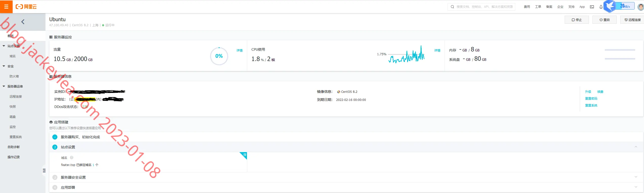Screen dimensions: 644x193
Task: Click the feater.top domain text
Action: click(x=68, y=165)
